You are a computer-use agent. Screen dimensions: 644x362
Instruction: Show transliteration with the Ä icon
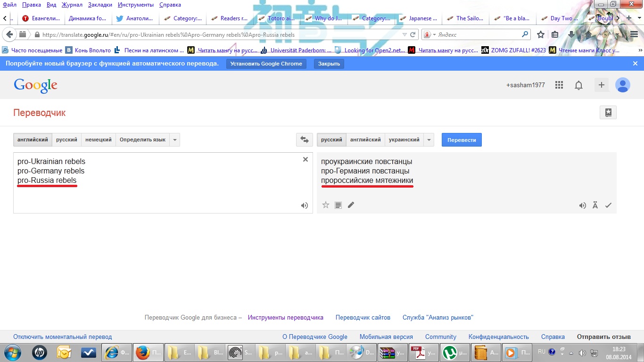click(595, 206)
